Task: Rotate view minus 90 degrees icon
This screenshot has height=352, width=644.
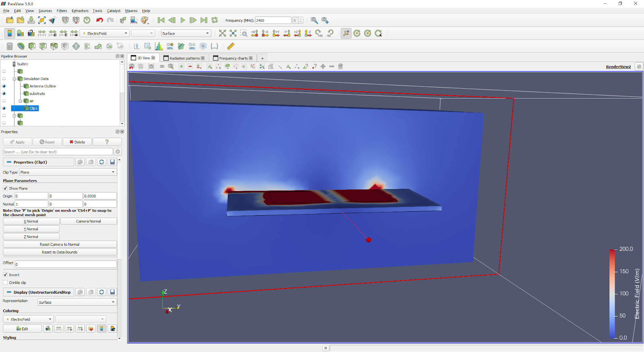Action: [330, 33]
